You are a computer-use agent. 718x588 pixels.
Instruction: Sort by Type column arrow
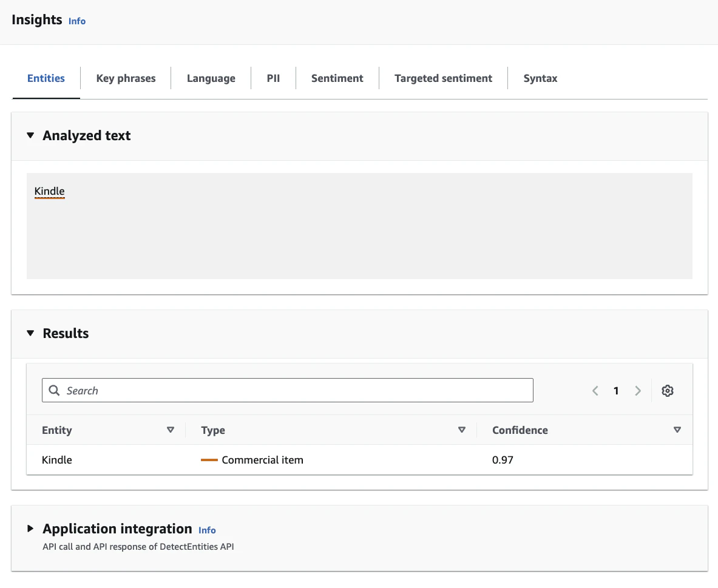(x=461, y=430)
